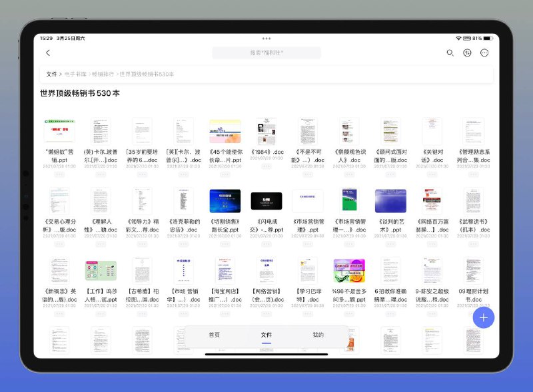
Task: Click 文件 in the breadcrumb path
Action: pyautogui.click(x=51, y=75)
